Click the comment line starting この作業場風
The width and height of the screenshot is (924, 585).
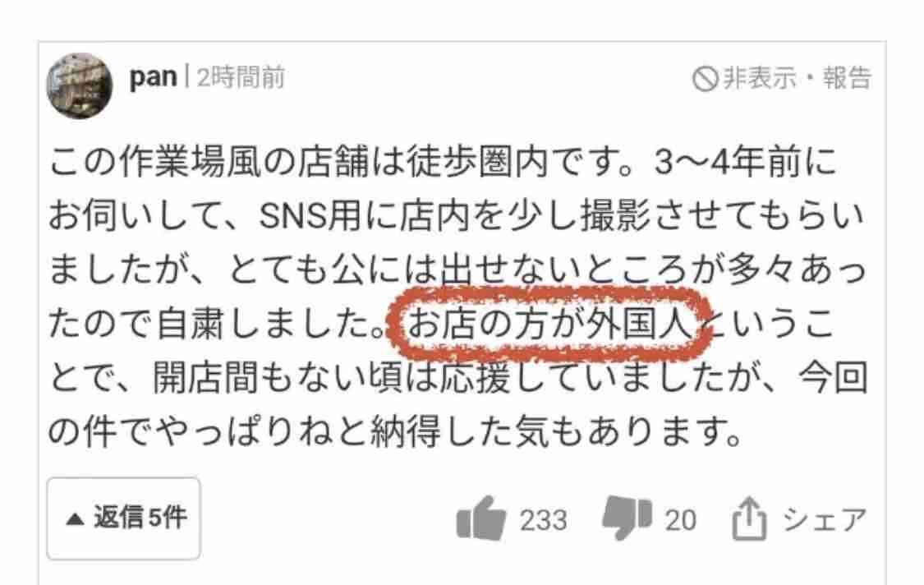coord(442,162)
